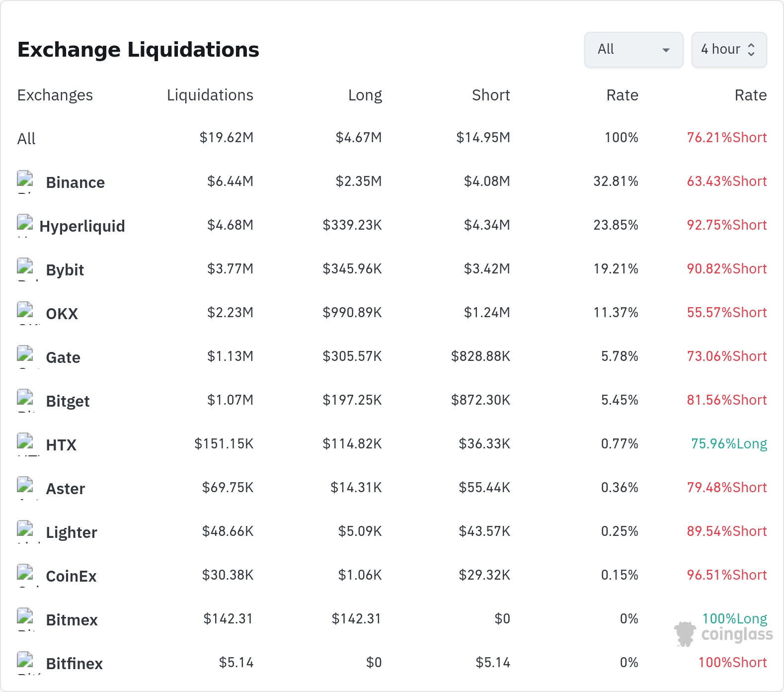Sort by the Short column header
The image size is (784, 692).
click(x=491, y=95)
